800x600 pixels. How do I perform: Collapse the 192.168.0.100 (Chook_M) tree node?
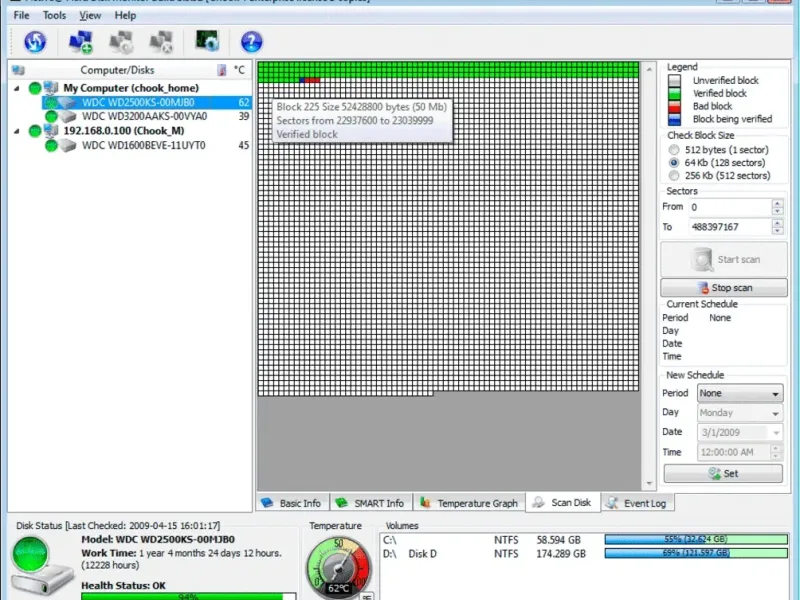[x=17, y=131]
